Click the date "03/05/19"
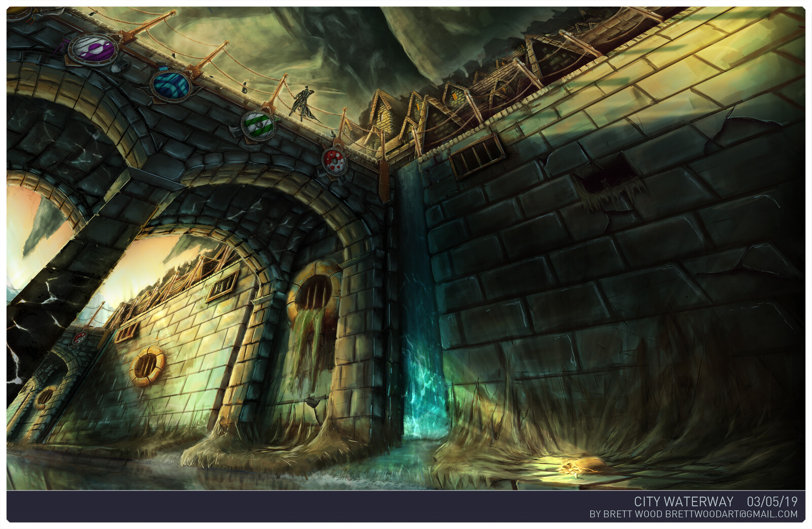This screenshot has width=812, height=529. tap(772, 502)
